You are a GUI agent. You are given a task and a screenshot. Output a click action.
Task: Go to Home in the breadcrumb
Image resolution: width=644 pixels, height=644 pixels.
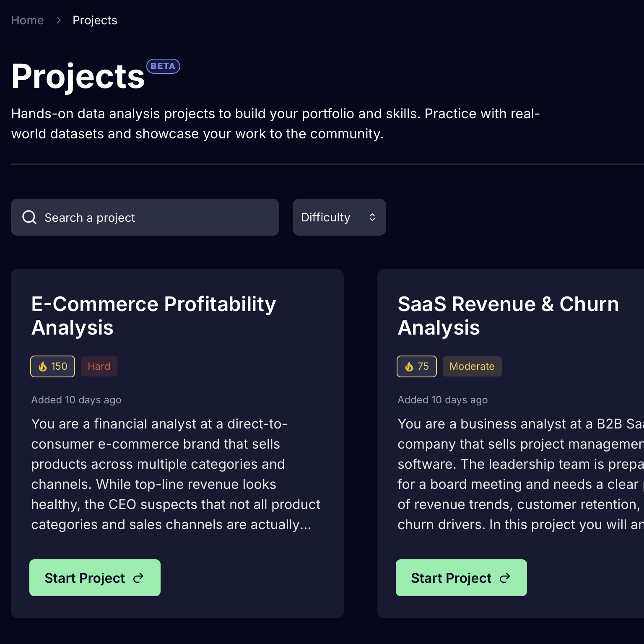tap(27, 20)
